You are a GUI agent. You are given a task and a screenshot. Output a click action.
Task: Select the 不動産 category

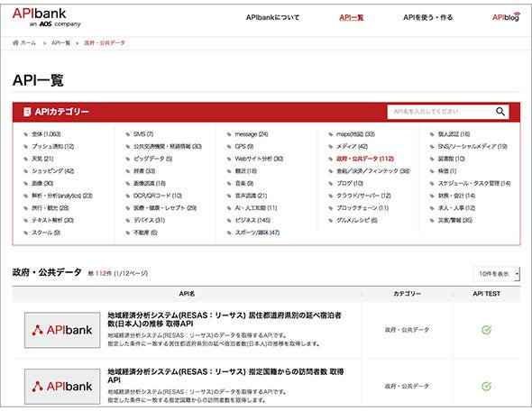145,233
